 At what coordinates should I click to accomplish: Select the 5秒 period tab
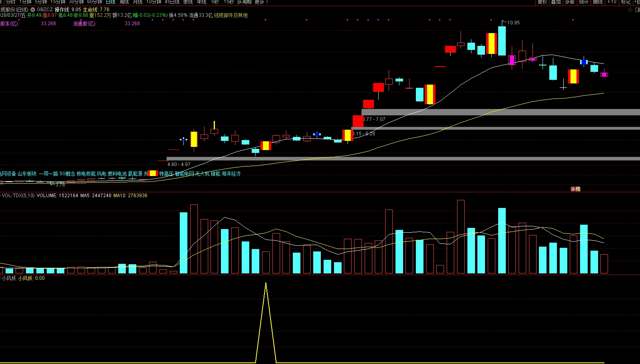(x=215, y=2)
